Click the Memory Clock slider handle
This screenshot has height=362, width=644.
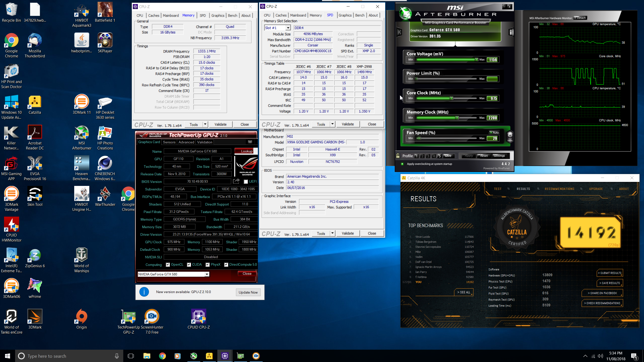pyautogui.click(x=457, y=117)
